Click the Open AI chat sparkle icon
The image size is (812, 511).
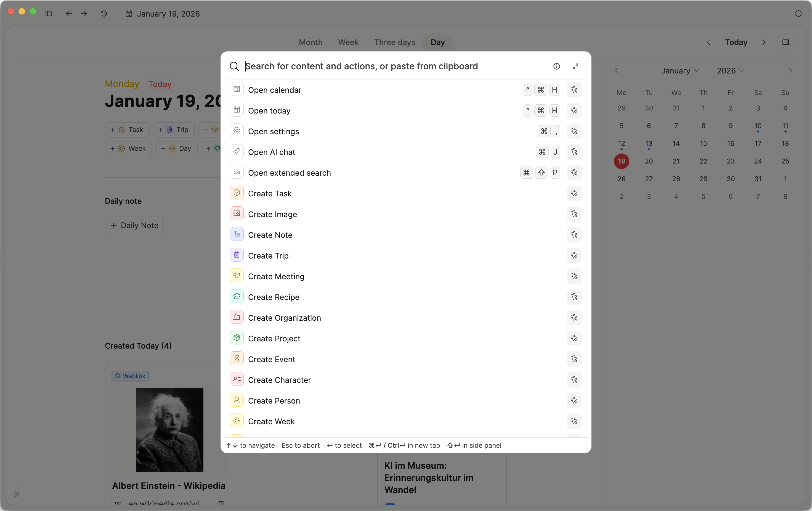pos(237,152)
